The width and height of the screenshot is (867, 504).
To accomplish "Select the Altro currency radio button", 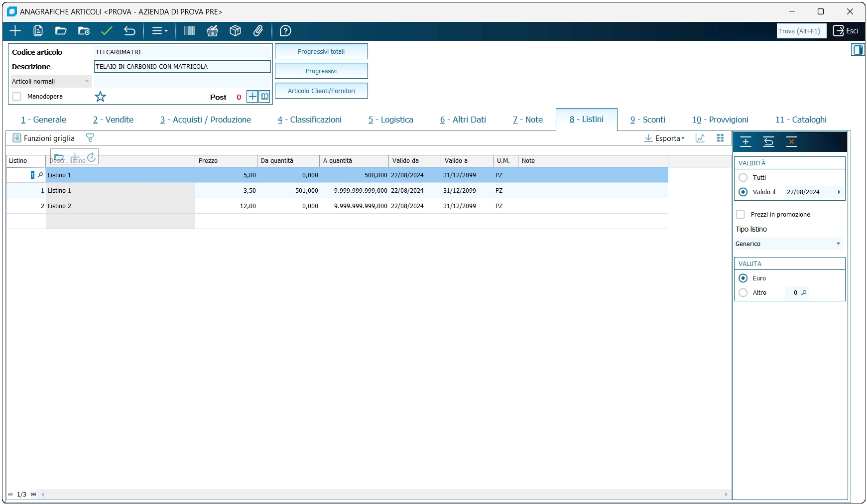I will (743, 293).
